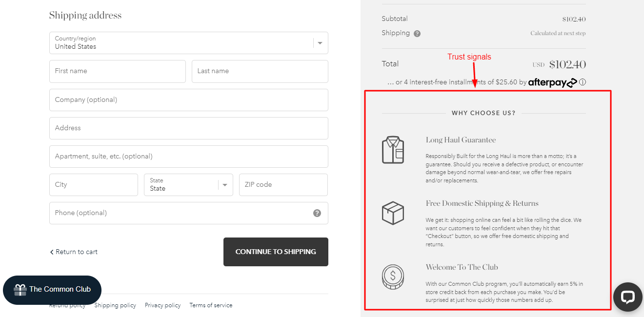Click Continue to Shipping button
The image size is (644, 317).
pyautogui.click(x=276, y=252)
